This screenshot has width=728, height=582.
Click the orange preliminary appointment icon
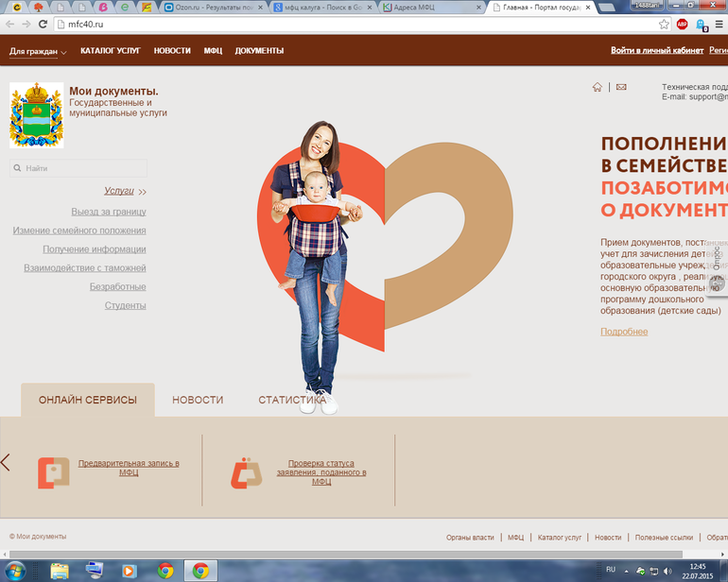(53, 472)
